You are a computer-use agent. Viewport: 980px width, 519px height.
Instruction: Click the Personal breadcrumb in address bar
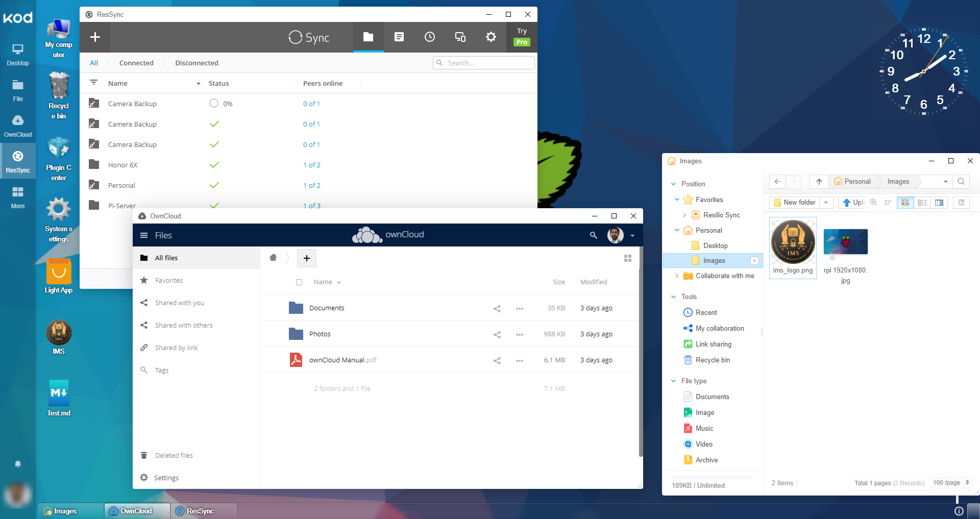852,181
